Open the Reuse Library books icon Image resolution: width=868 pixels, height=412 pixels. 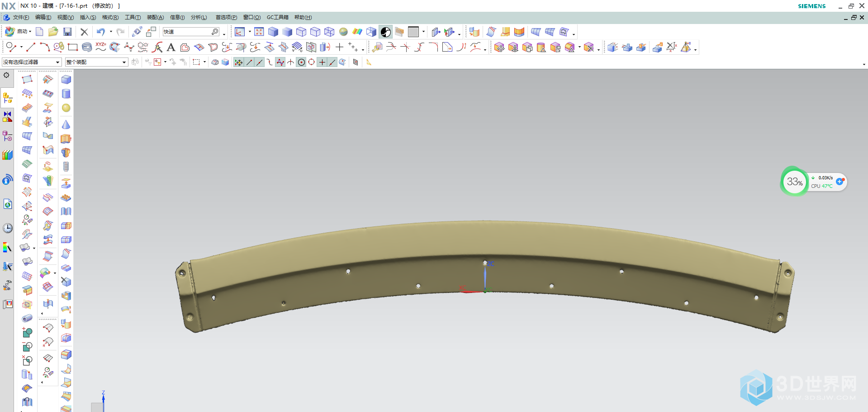(x=8, y=155)
